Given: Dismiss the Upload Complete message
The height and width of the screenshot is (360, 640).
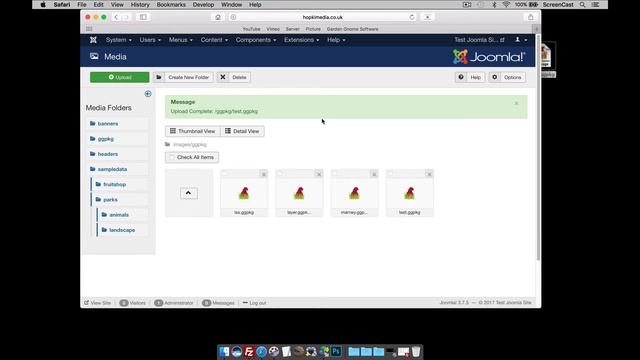Looking at the screenshot, I should tap(516, 103).
